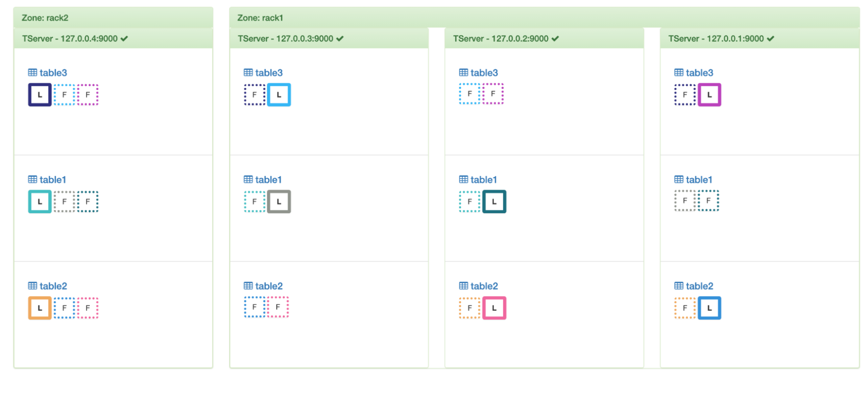The height and width of the screenshot is (393, 868).
Task: Open the table1 link on TServer 127.0.0.1
Action: point(699,179)
